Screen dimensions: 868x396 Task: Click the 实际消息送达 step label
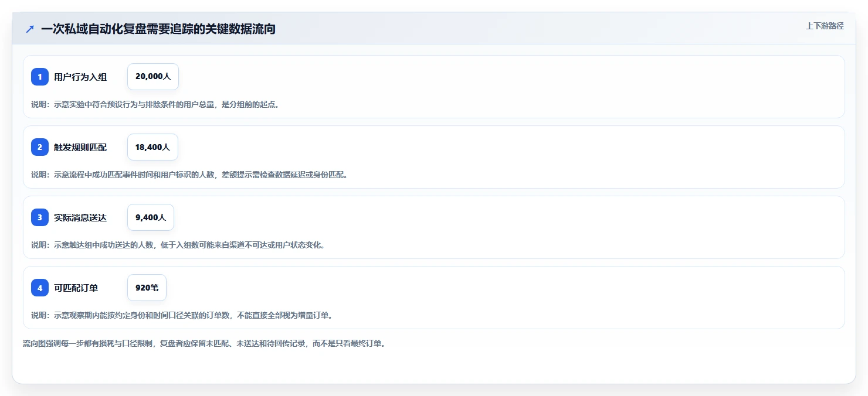[80, 217]
